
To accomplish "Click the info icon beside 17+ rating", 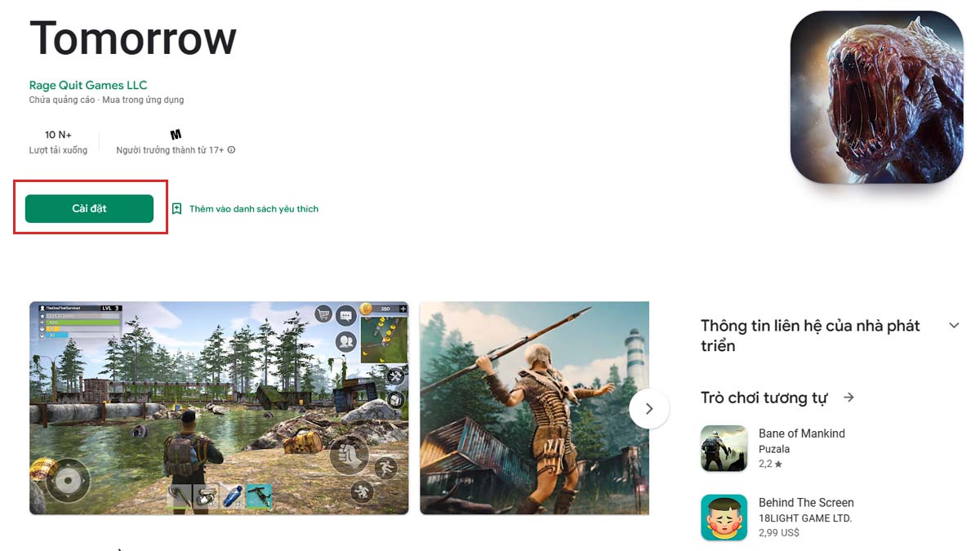I will (231, 150).
